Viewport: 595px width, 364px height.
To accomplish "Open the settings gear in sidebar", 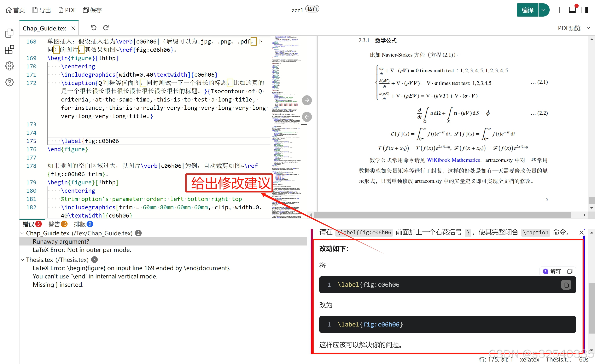I will coord(9,66).
